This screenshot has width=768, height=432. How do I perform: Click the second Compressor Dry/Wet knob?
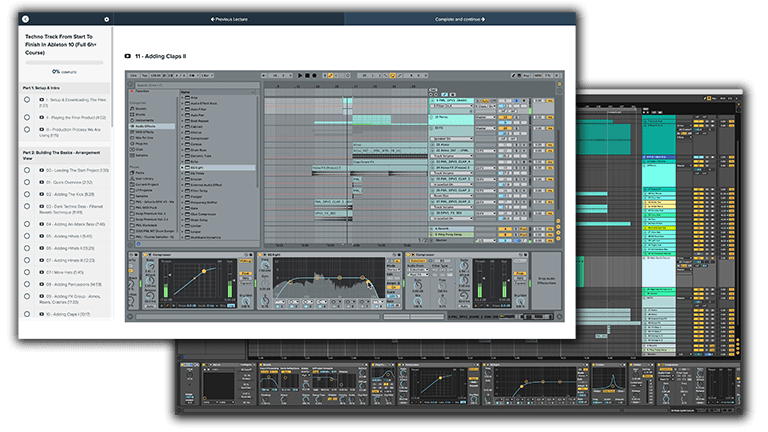click(520, 302)
